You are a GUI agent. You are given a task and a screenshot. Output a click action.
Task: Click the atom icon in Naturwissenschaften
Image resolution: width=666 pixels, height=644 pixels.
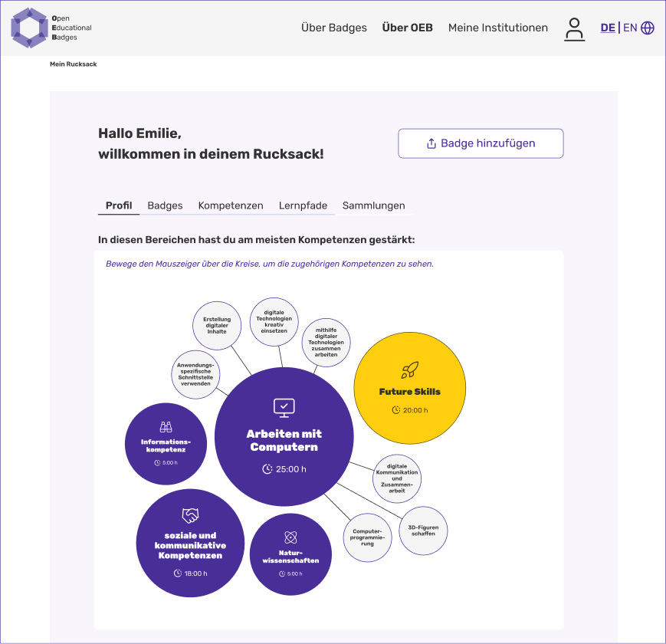(290, 537)
